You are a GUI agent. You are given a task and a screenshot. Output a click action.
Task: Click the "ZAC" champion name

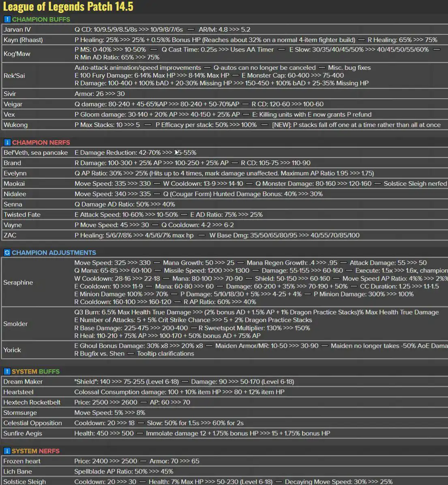click(10, 235)
